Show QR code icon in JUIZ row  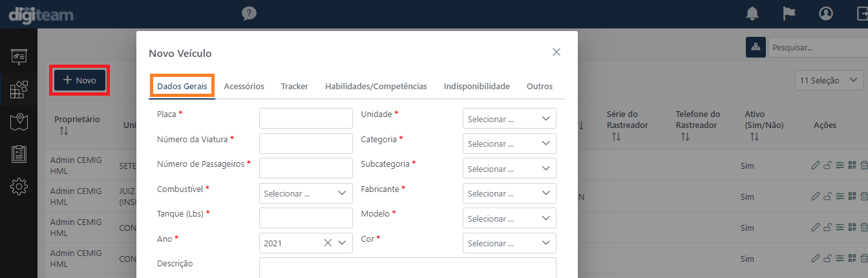pyautogui.click(x=852, y=197)
